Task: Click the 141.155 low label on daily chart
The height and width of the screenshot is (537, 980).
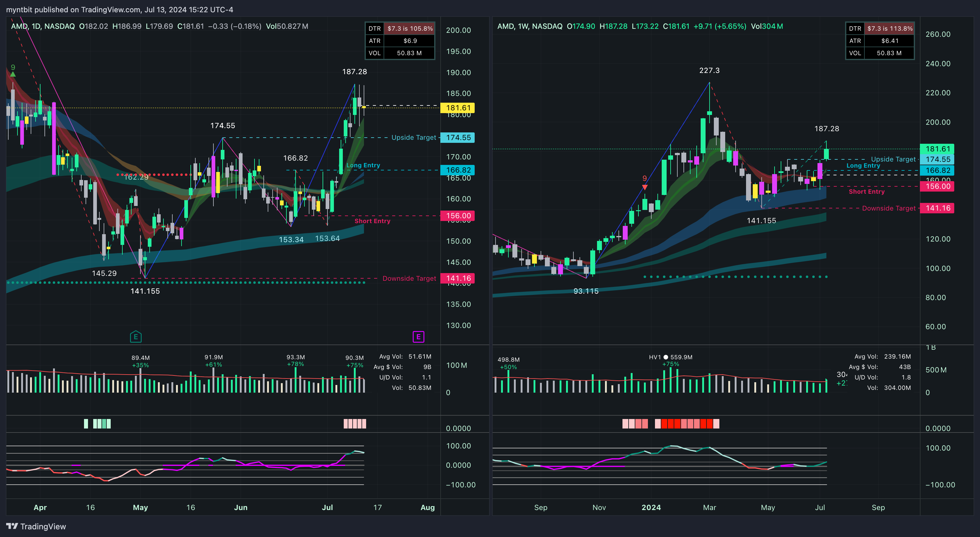Action: coord(145,291)
